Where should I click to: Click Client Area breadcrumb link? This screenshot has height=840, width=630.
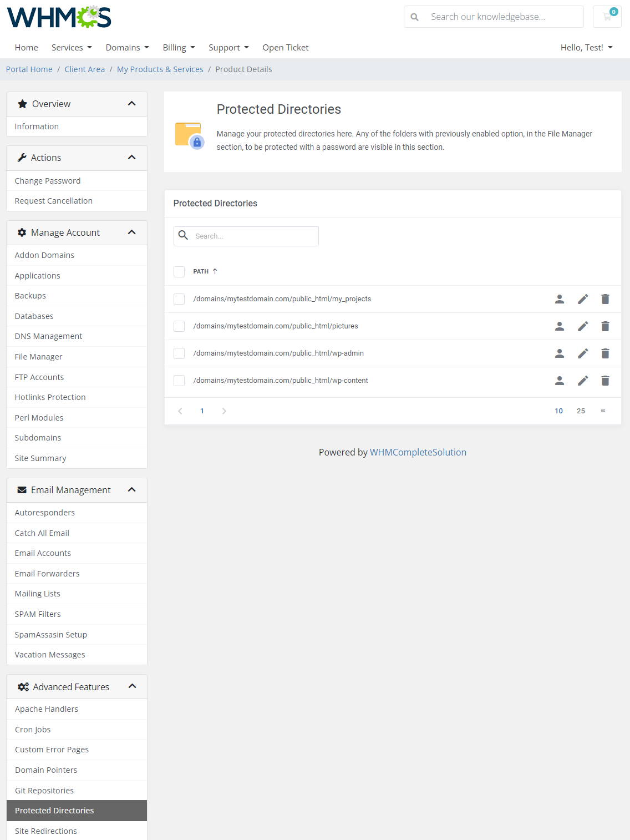coord(84,69)
